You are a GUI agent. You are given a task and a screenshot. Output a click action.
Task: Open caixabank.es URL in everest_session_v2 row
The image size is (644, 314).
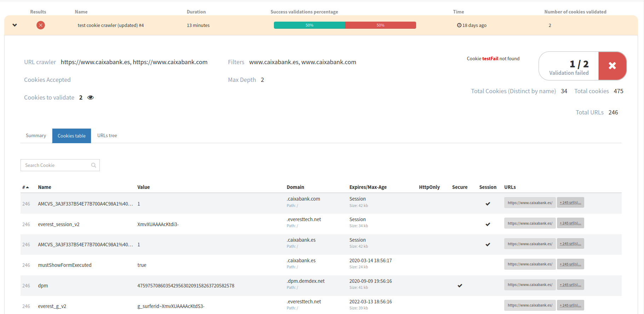coord(530,223)
